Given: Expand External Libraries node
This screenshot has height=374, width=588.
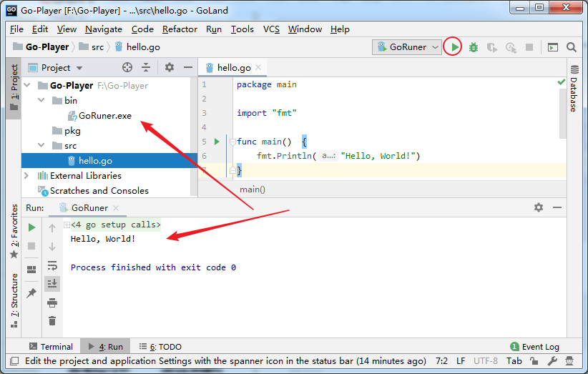Looking at the screenshot, I should [x=26, y=175].
